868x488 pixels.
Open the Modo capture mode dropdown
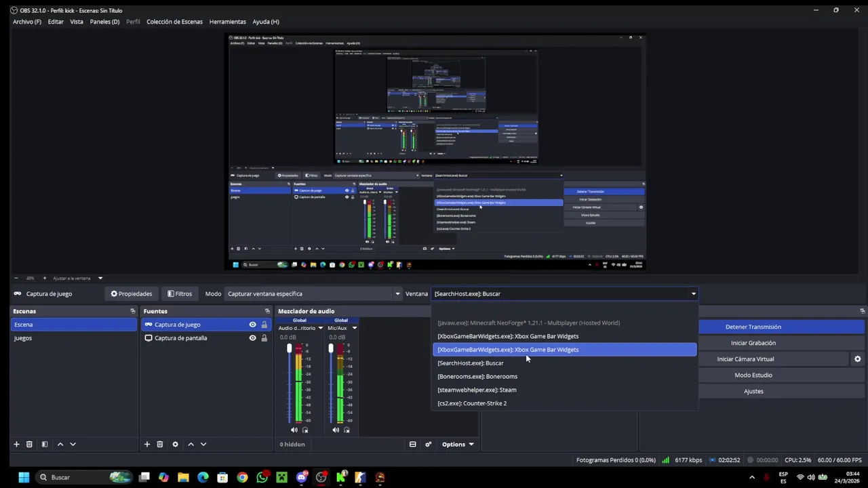coord(313,293)
